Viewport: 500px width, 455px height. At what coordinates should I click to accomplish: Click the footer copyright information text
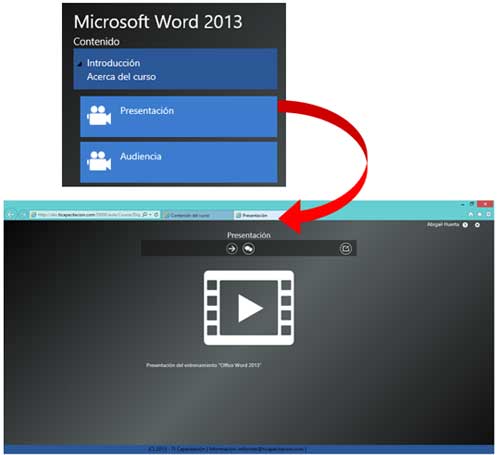pyautogui.click(x=227, y=449)
